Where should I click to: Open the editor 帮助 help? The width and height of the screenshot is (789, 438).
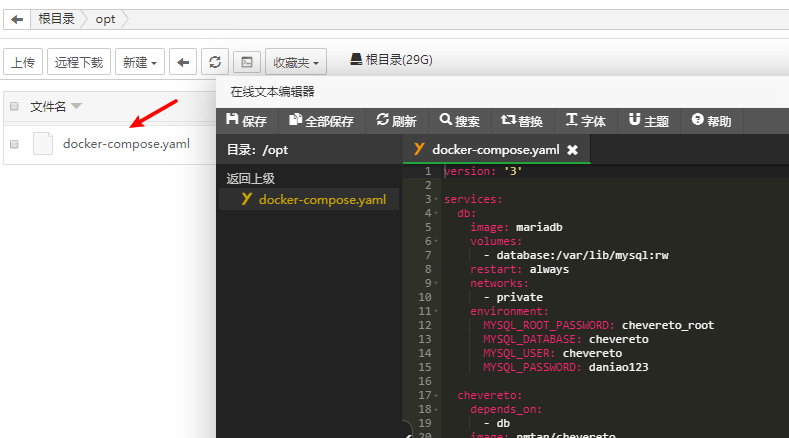712,121
